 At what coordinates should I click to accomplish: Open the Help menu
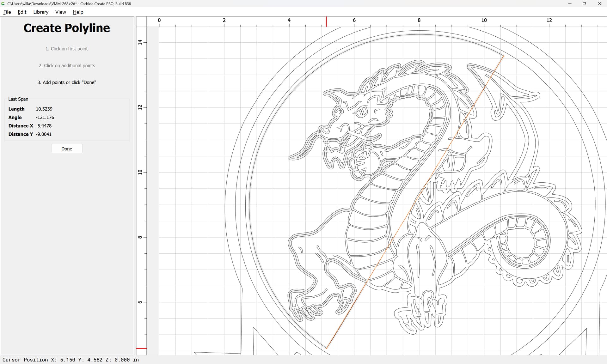pos(78,12)
